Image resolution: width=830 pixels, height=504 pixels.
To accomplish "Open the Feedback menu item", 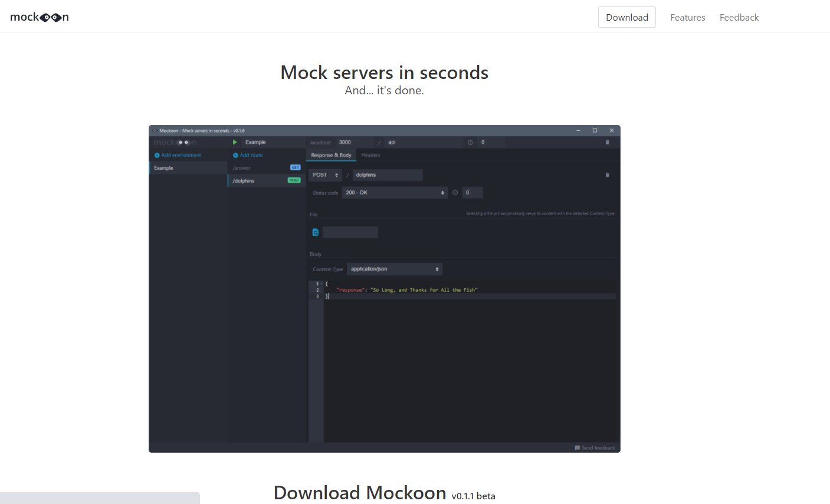I will (x=739, y=18).
